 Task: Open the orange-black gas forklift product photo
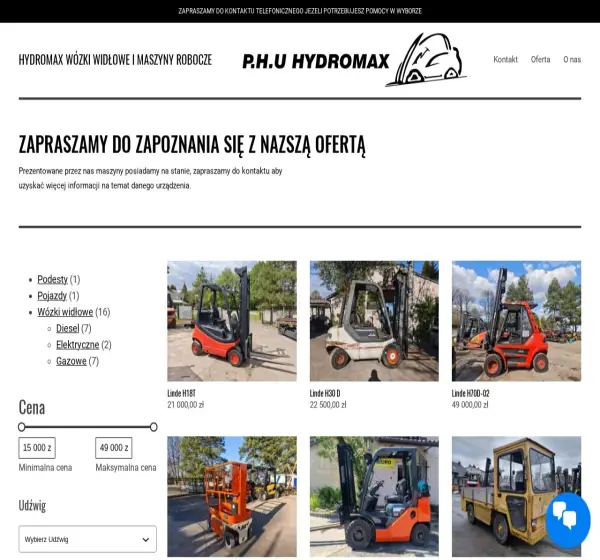374,496
